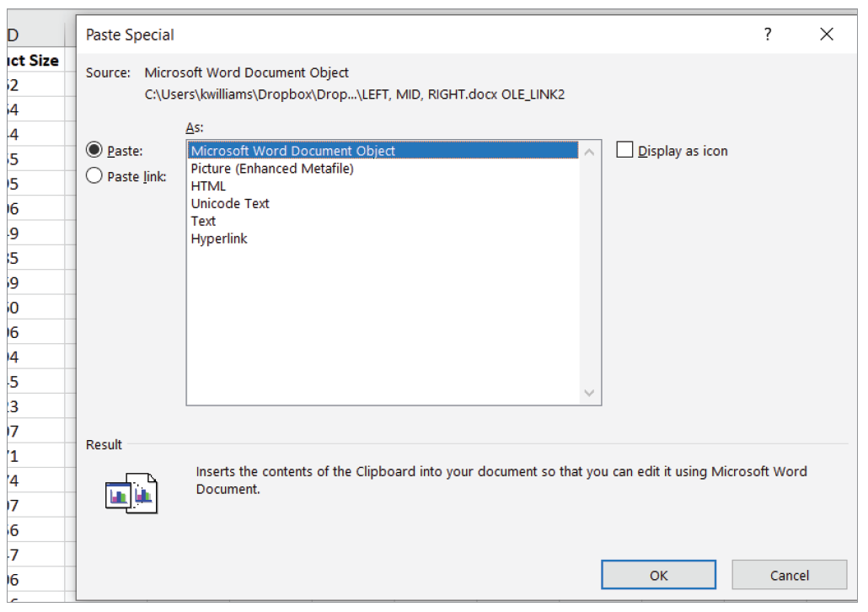Select the Paste link radio button
The width and height of the screenshot is (868, 612).
(94, 175)
